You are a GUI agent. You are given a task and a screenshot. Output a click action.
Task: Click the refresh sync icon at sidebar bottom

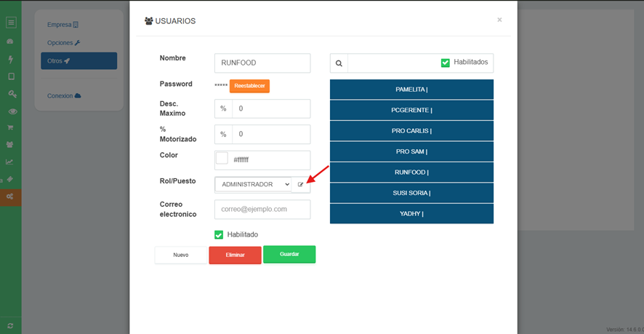(10, 325)
